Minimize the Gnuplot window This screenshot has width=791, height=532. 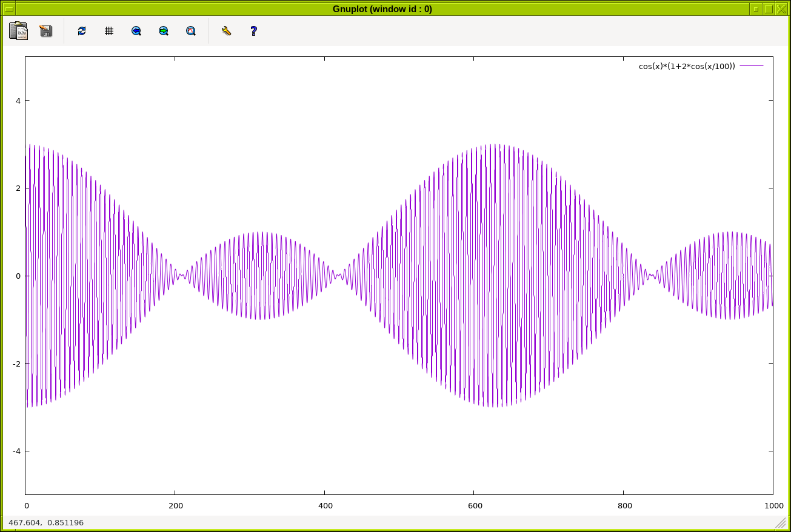point(755,9)
